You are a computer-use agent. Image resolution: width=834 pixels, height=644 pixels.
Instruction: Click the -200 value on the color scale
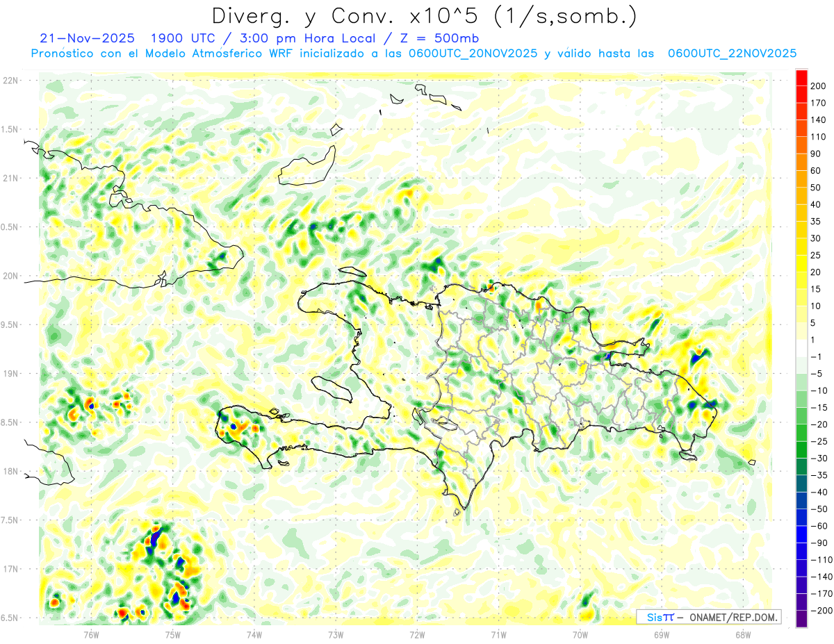[x=823, y=611]
